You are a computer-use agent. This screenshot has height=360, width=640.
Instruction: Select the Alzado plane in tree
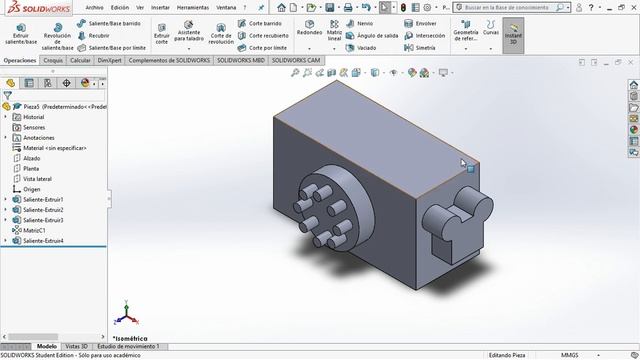click(31, 158)
